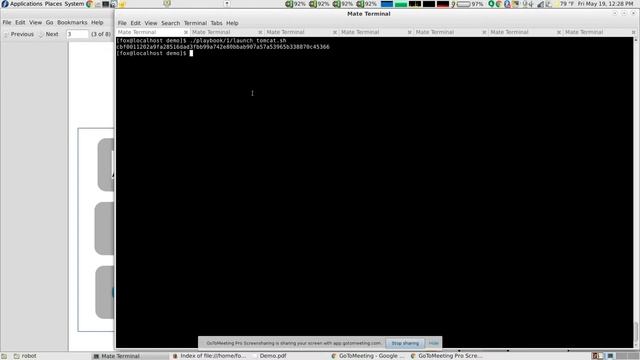640x360 pixels.
Task: Click Stop sharing in GoToMeeting bar
Action: pyautogui.click(x=405, y=343)
